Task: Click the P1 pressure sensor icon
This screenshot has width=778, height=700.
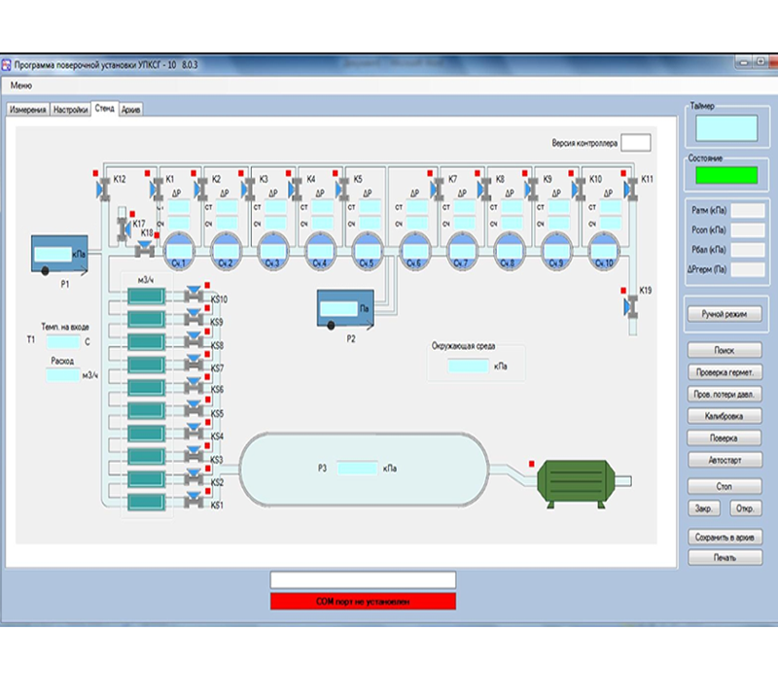Action: [58, 255]
